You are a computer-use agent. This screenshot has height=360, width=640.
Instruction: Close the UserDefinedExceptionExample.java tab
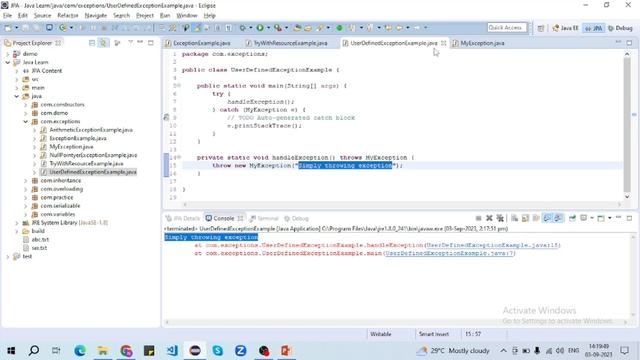point(443,43)
